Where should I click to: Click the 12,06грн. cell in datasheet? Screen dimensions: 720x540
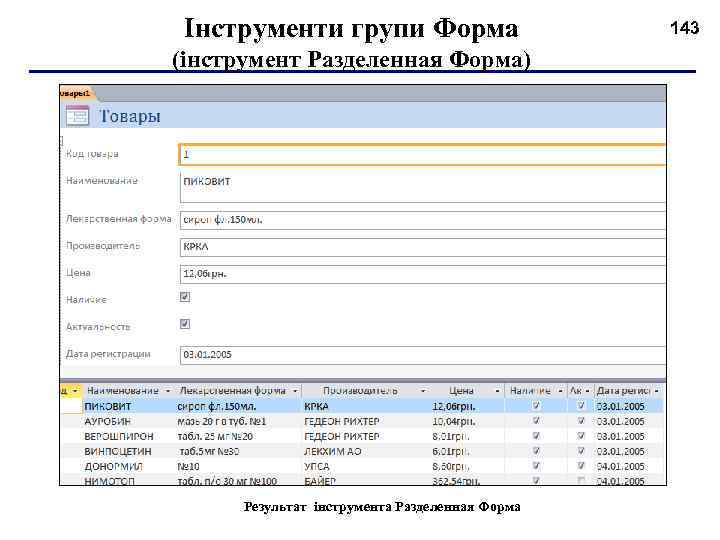tap(454, 406)
